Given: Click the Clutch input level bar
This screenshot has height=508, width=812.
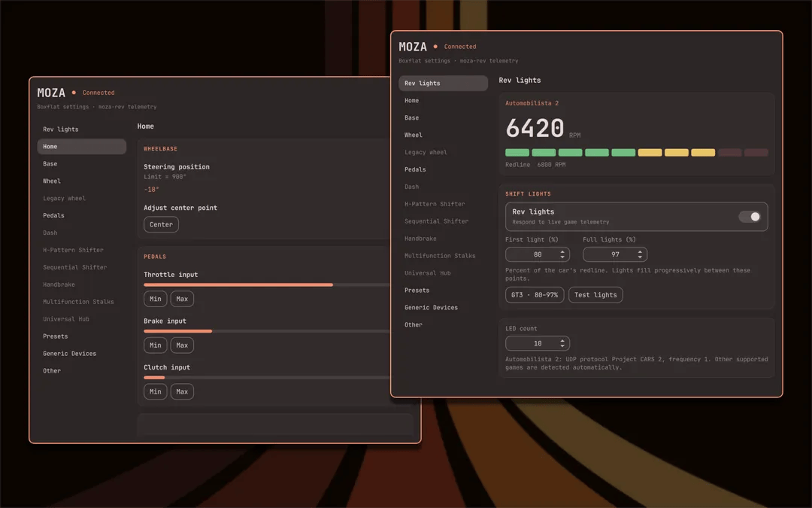Looking at the screenshot, I should pos(267,377).
